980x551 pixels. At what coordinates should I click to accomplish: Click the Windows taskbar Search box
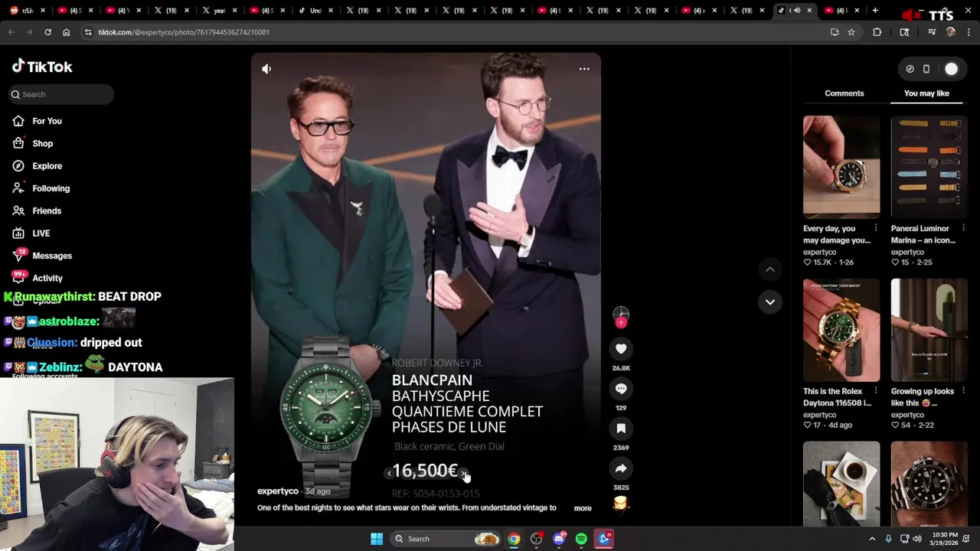coord(446,539)
